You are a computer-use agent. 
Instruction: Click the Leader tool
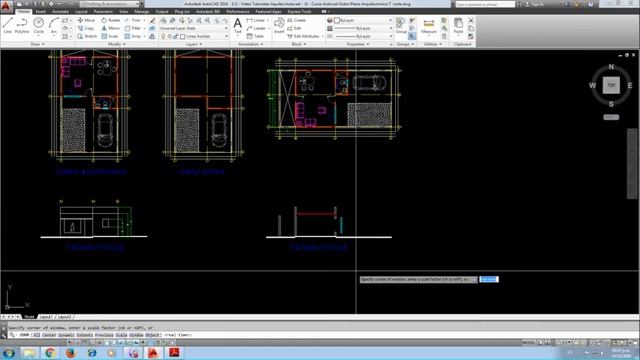point(256,28)
